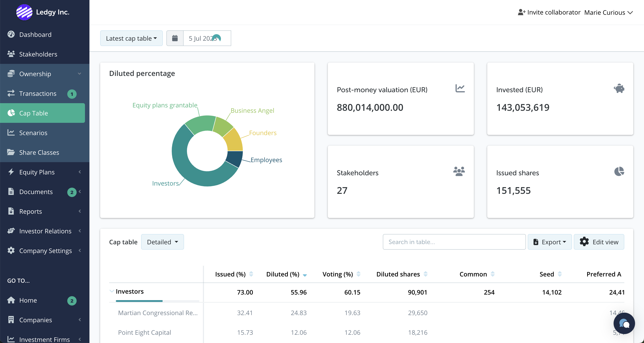Click the Stakeholders sidebar people icon
Image resolution: width=644 pixels, height=343 pixels.
11,54
